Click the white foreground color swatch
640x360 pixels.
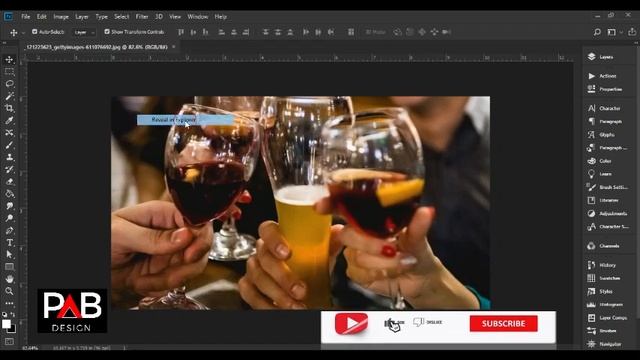click(x=6, y=324)
